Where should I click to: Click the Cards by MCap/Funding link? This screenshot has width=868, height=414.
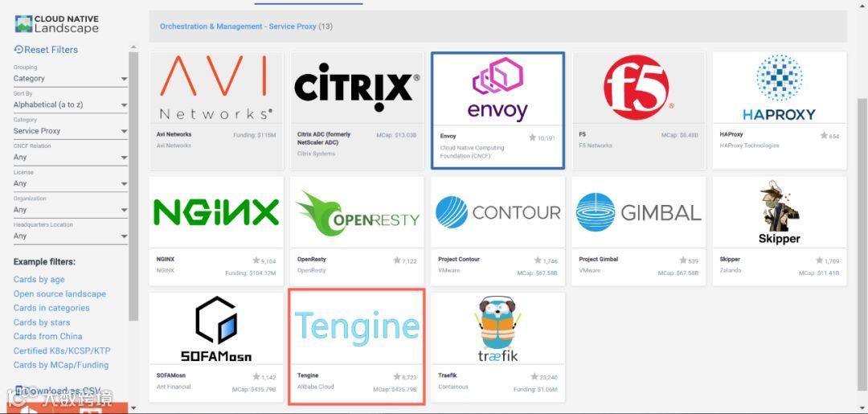coord(61,365)
